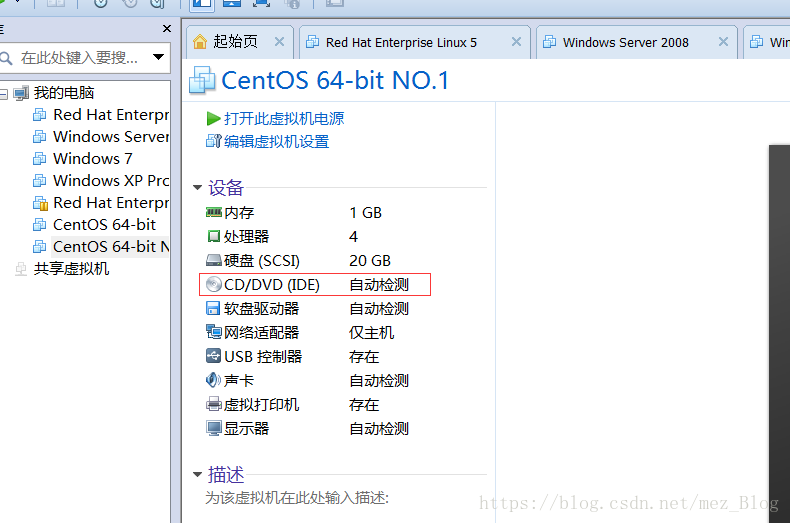Click the 共享虚拟机 shared VMs icon
This screenshot has height=523, width=790.
[x=21, y=269]
